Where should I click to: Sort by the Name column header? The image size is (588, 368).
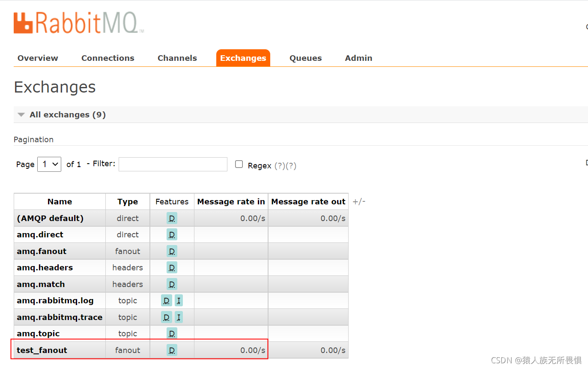[x=60, y=201]
